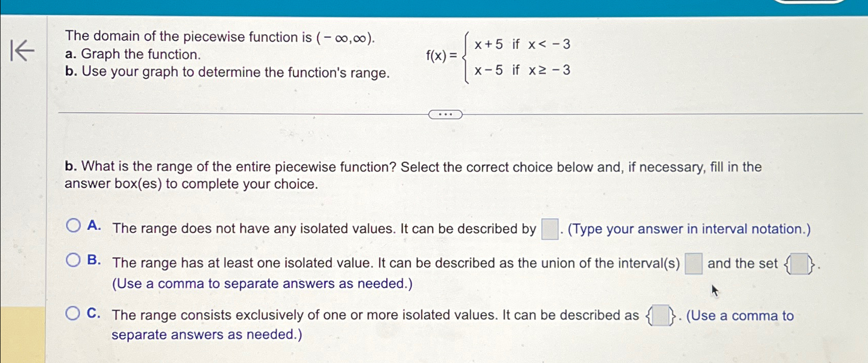Click choice B instruction text about commas

(262, 284)
